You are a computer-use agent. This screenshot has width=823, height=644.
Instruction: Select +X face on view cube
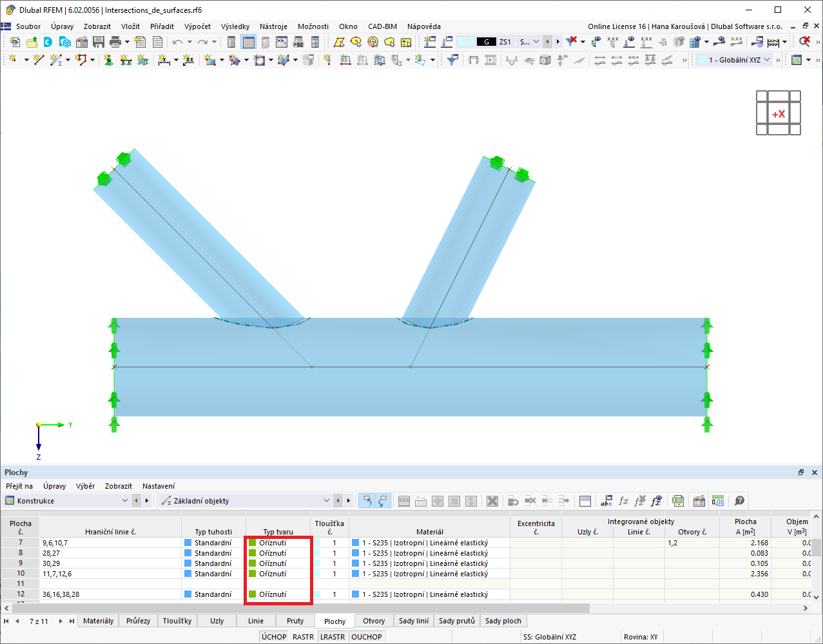(x=779, y=113)
